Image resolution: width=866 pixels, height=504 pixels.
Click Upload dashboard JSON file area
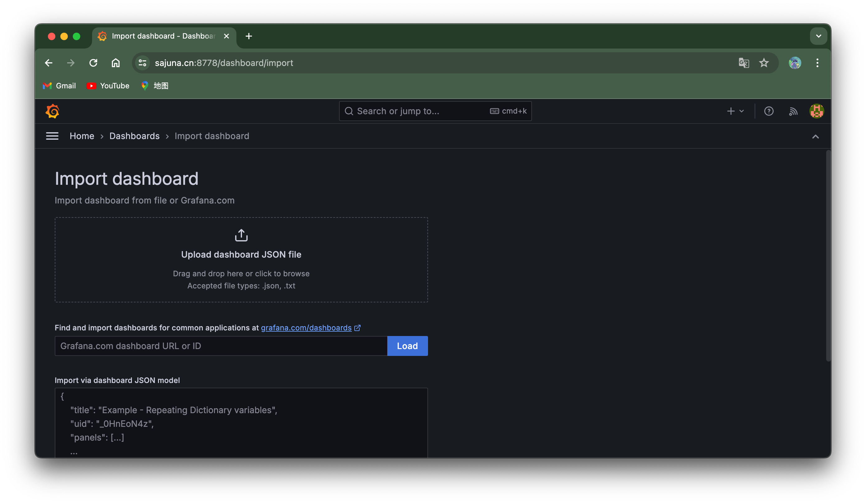(241, 259)
